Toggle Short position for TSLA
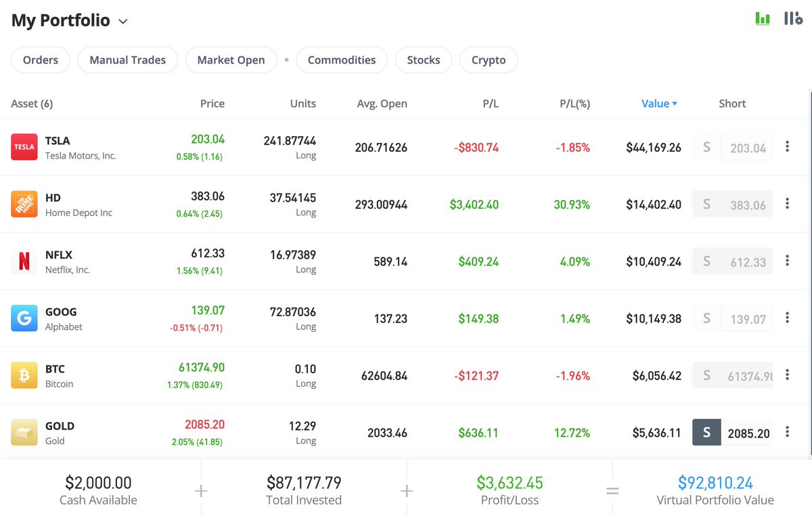 pos(706,147)
